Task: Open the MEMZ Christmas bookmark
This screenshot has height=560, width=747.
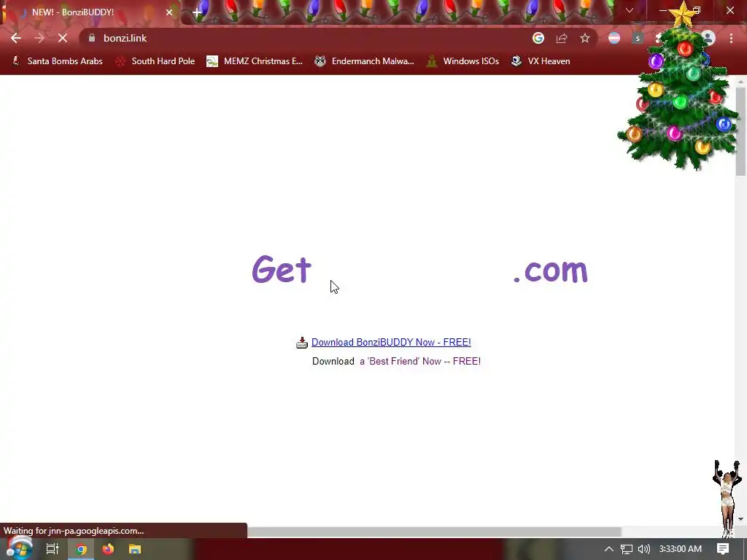Action: (x=255, y=61)
